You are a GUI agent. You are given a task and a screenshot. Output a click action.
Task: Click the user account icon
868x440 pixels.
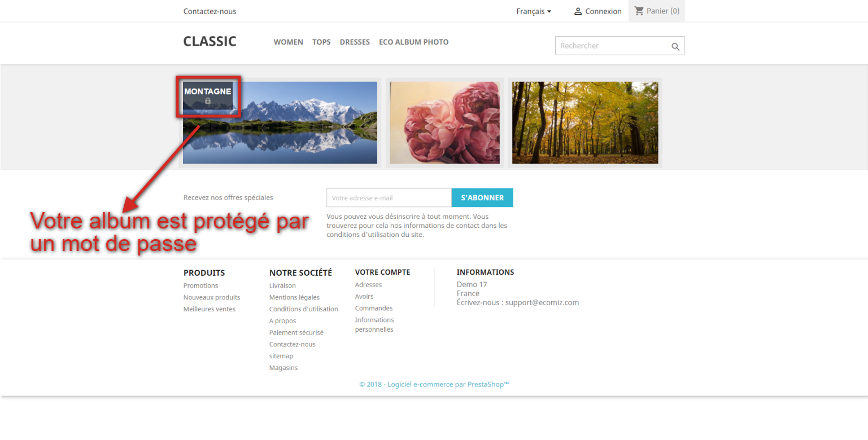point(578,11)
